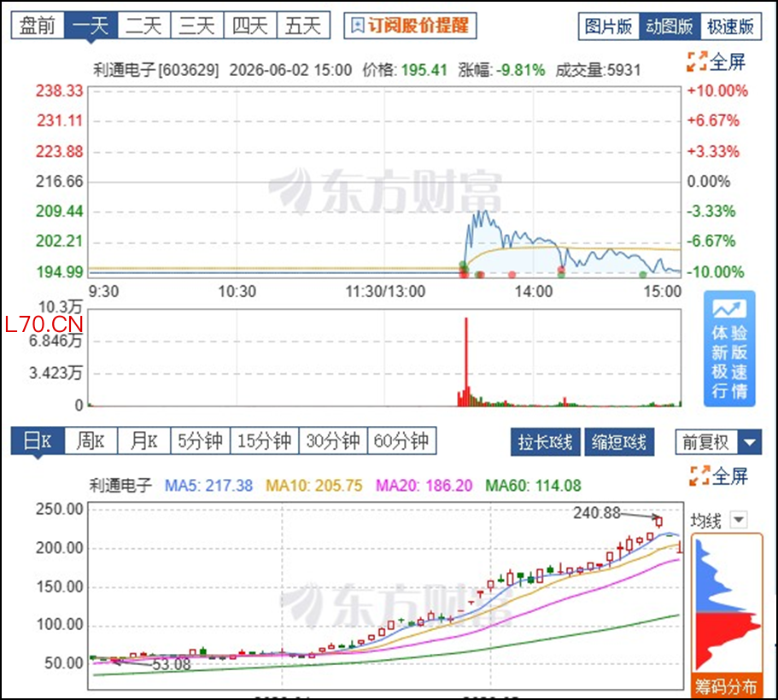The height and width of the screenshot is (700, 778).
Task: Select the 五天 five-day tab
Action: click(304, 26)
